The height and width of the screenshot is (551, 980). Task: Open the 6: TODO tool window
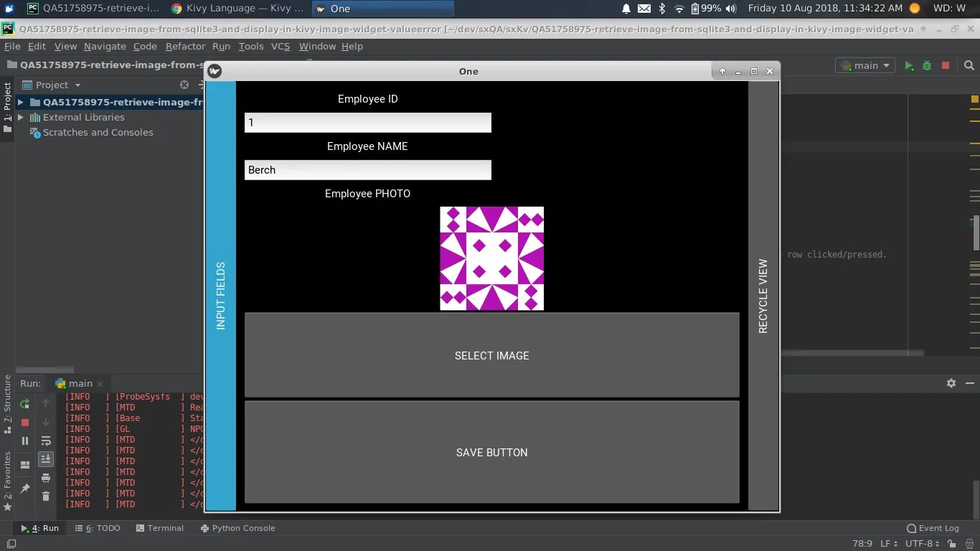[98, 528]
